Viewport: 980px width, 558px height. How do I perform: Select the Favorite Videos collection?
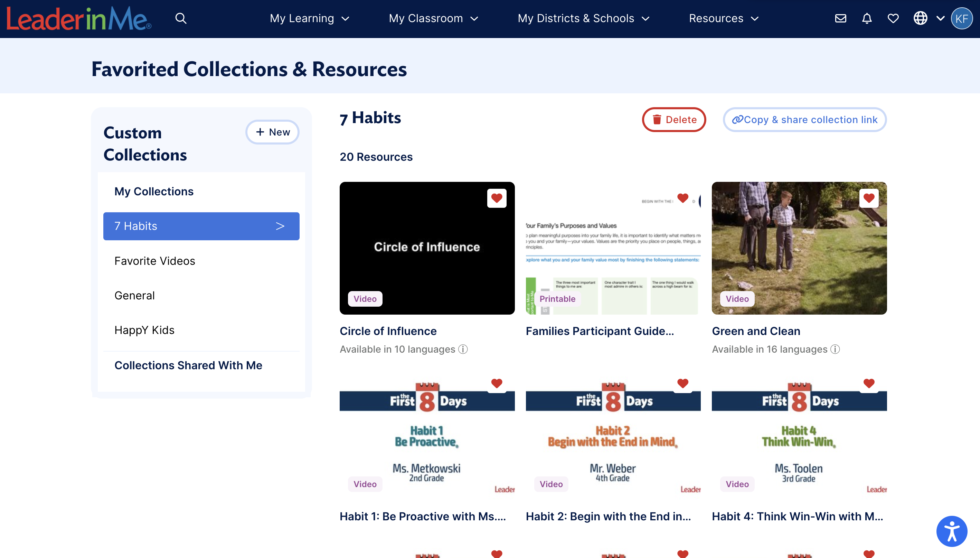[x=155, y=261]
